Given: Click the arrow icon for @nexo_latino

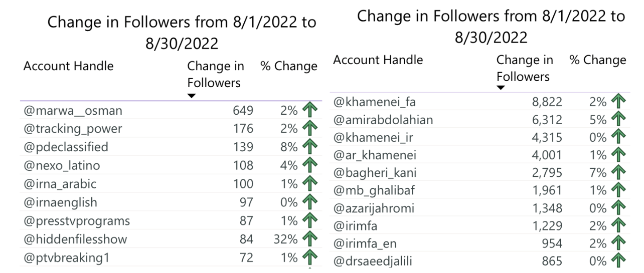Looking at the screenshot, I should coord(310,166).
